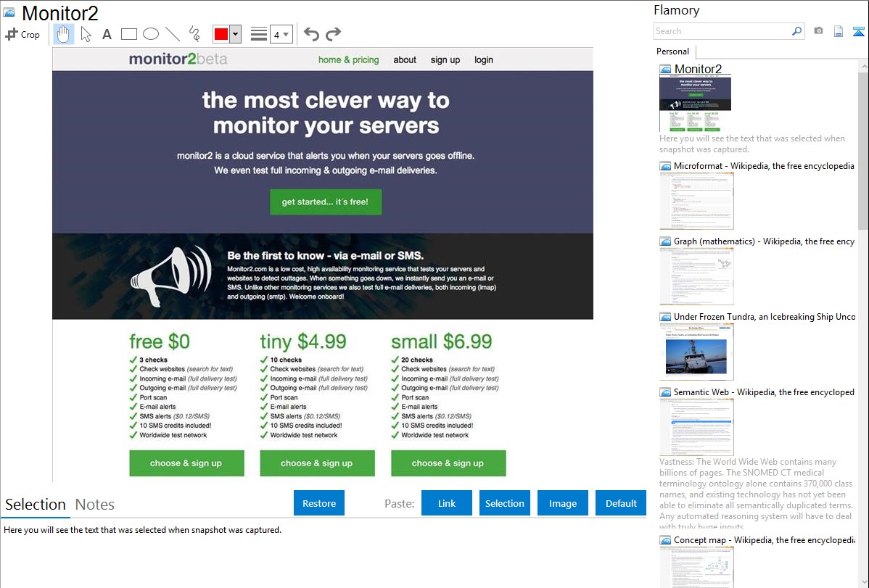
Task: Click the camera snapshot icon
Action: click(x=818, y=31)
